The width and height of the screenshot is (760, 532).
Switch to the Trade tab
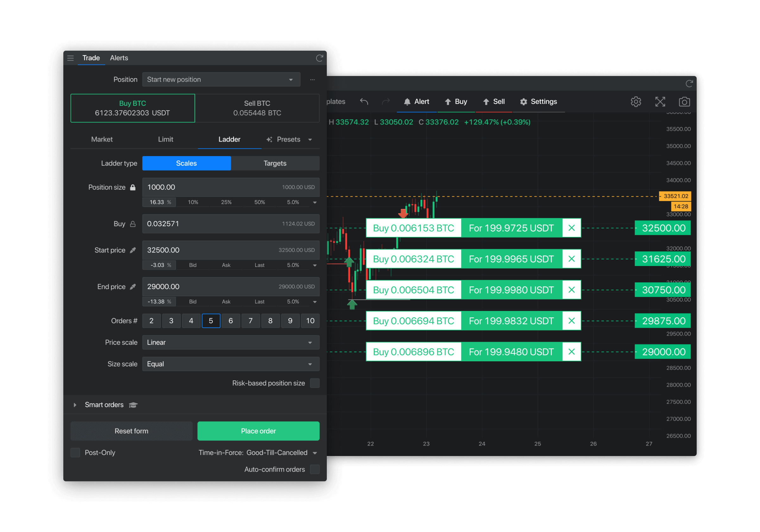[91, 58]
